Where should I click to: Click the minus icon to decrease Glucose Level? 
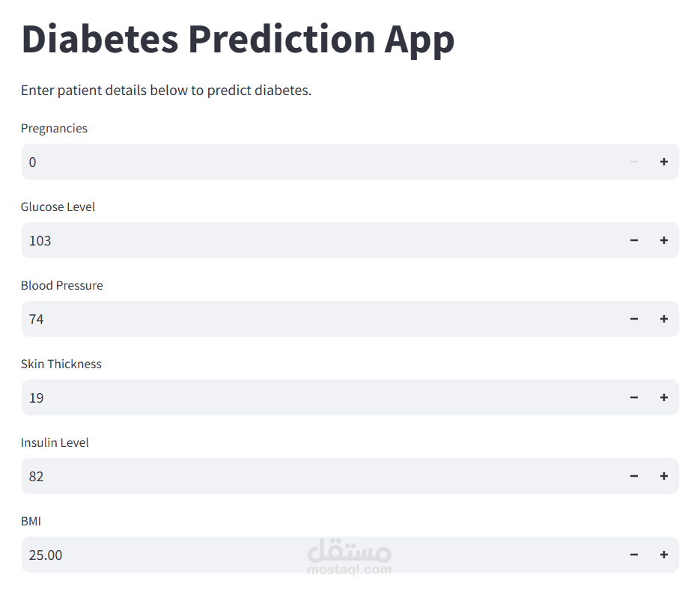(633, 240)
